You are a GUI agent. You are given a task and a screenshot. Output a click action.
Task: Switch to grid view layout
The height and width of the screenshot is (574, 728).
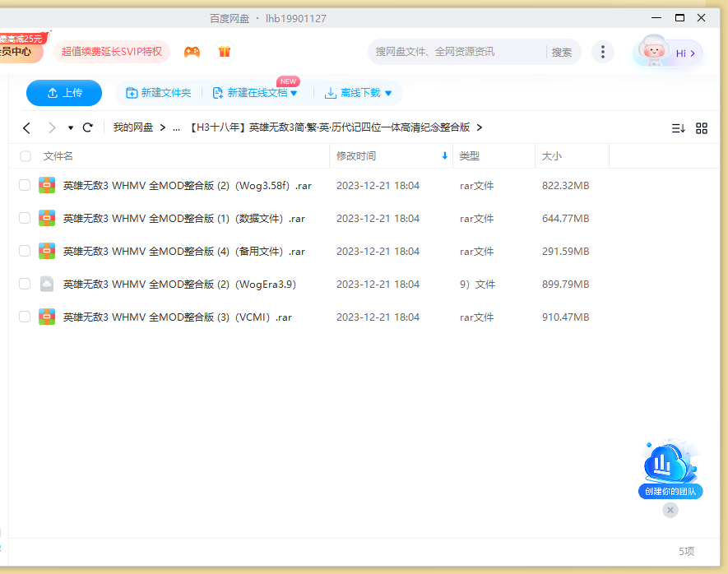[702, 128]
